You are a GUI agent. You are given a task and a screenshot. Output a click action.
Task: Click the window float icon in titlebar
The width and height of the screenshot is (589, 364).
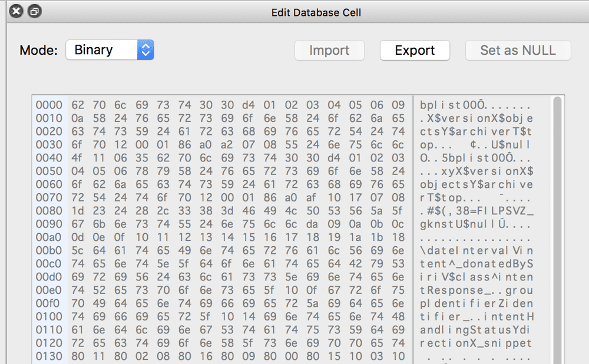pyautogui.click(x=34, y=11)
